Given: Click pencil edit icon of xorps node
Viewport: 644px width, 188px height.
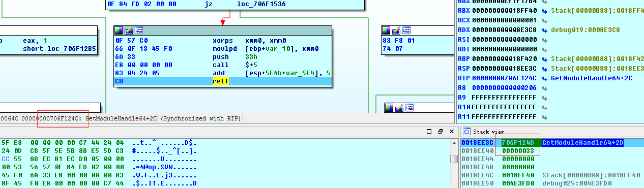Looking at the screenshot, I should click(x=129, y=31).
